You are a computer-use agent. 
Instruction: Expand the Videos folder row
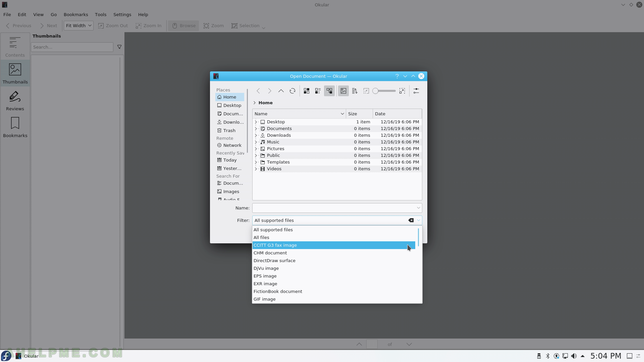point(256,169)
